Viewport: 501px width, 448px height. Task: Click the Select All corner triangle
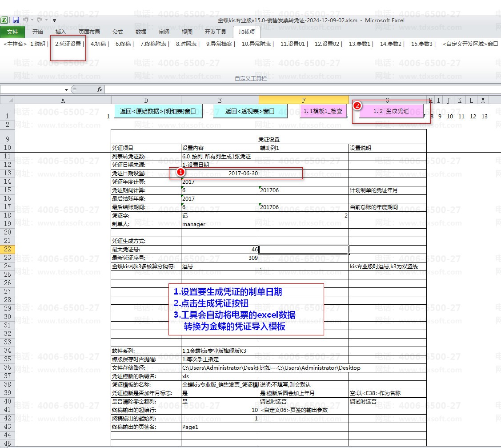tap(11, 101)
